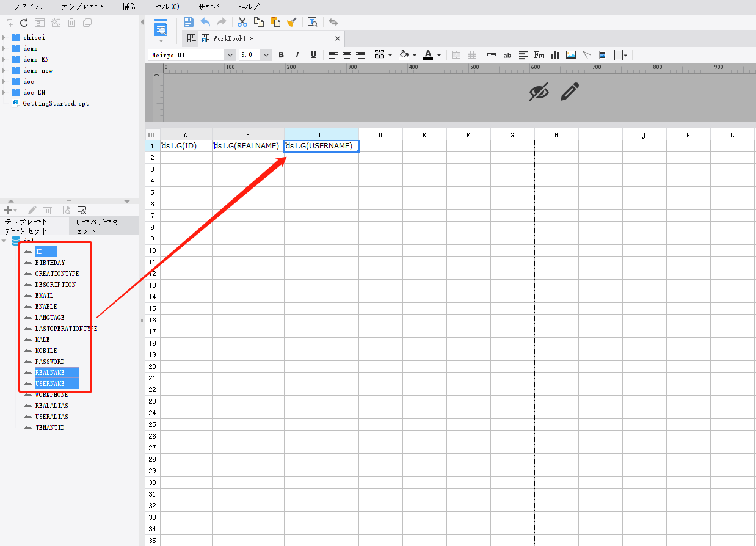Open the formula F(x) editor
The height and width of the screenshot is (546, 756).
[x=538, y=55]
